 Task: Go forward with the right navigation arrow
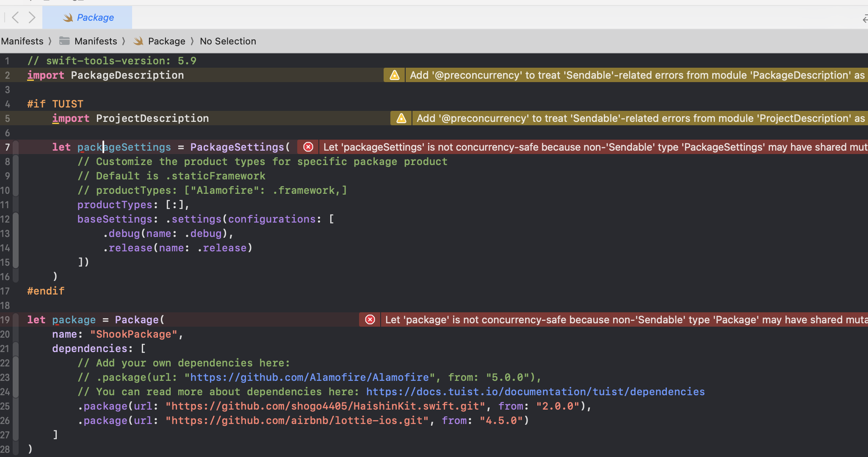[32, 17]
